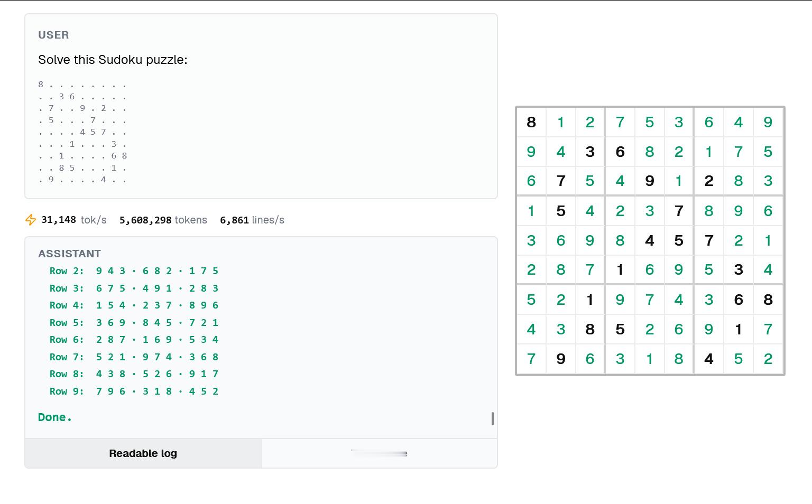Click the "Row 2: 9 4 3 · 6 8 2 · 1 7 5" output line
The height and width of the screenshot is (504, 812).
(x=134, y=271)
